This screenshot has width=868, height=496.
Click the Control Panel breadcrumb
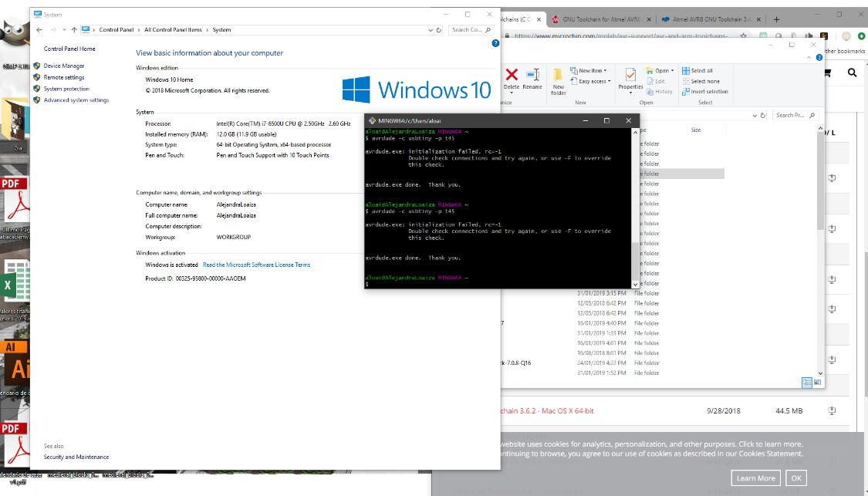117,30
